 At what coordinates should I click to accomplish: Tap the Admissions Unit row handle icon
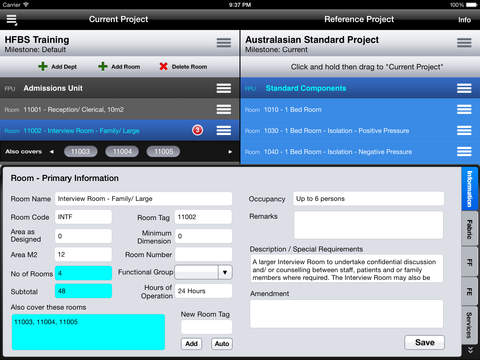224,88
